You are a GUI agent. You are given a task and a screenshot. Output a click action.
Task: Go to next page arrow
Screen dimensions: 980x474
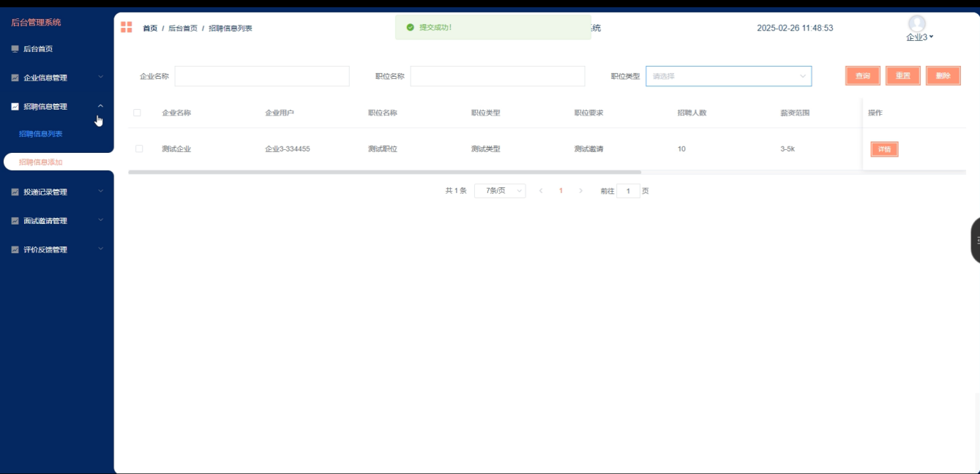[581, 191]
